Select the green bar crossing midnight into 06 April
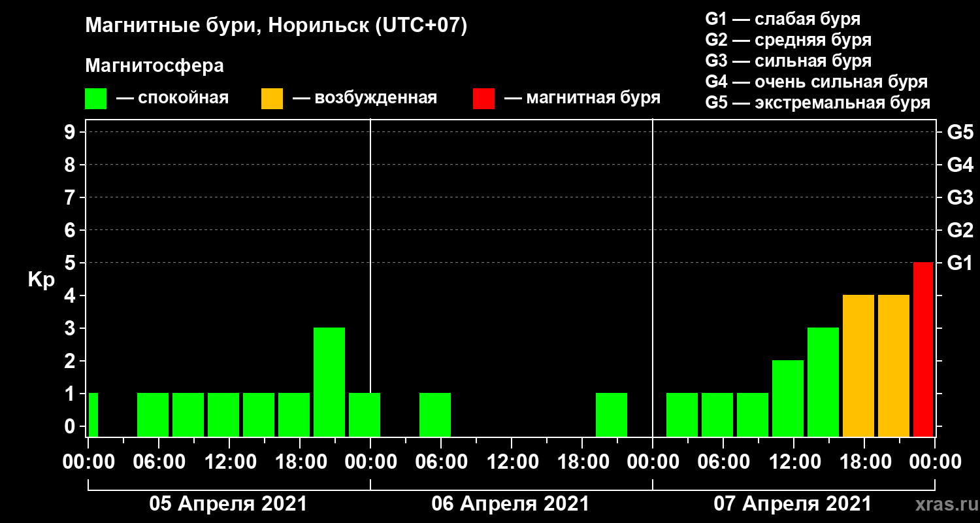This screenshot has height=523, width=980. (x=365, y=414)
